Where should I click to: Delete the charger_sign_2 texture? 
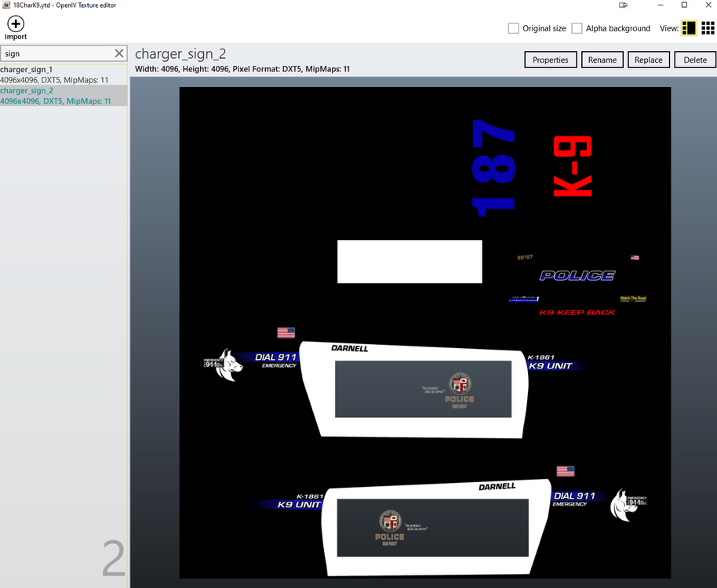click(695, 60)
